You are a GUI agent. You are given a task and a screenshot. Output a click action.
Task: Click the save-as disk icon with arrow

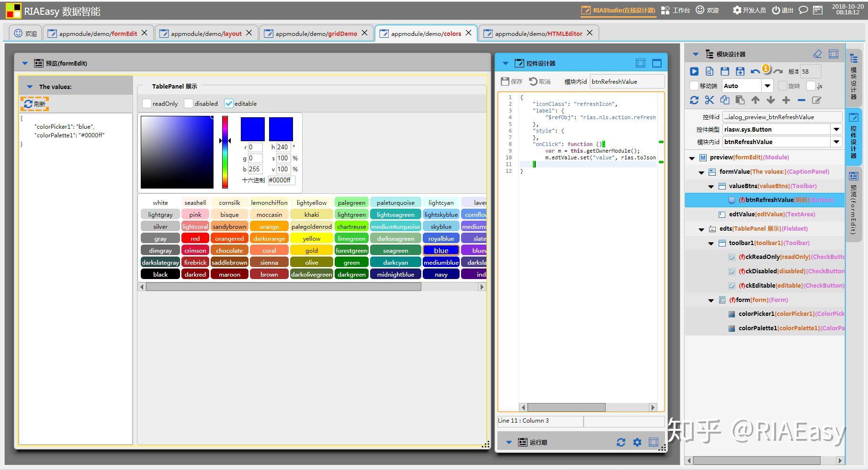(740, 71)
